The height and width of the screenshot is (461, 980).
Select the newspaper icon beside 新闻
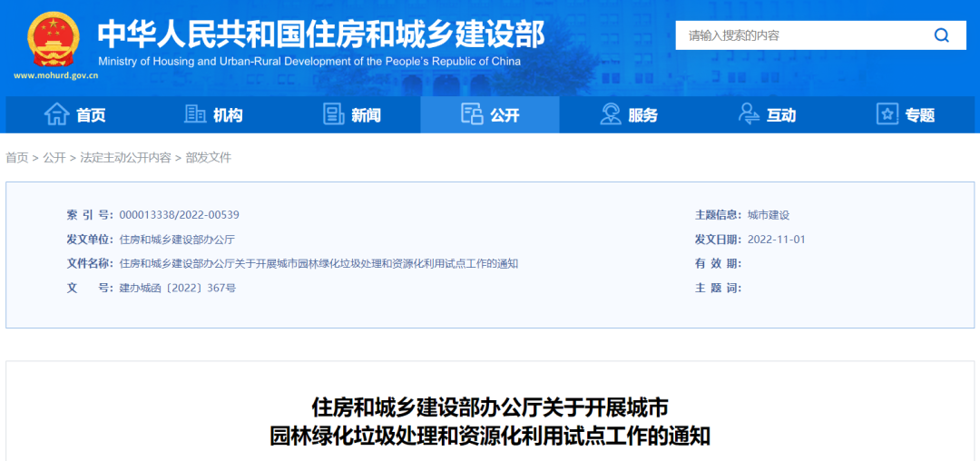tap(334, 114)
